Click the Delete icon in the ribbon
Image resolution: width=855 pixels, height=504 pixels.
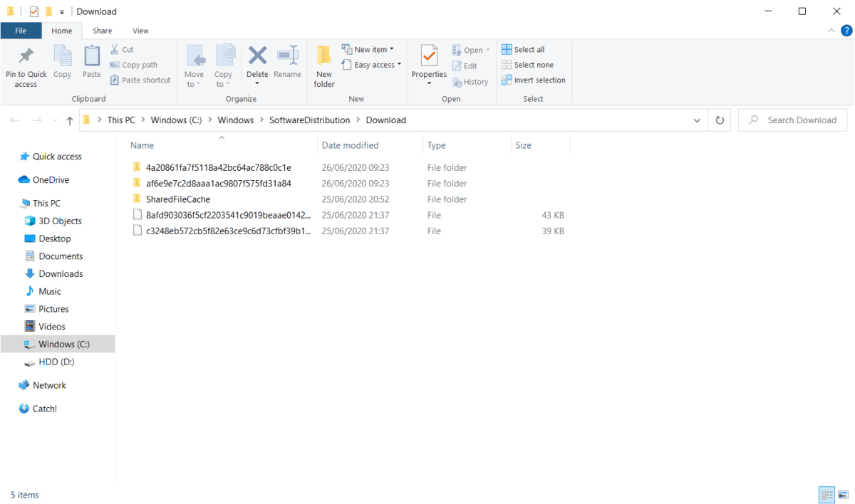[x=257, y=57]
